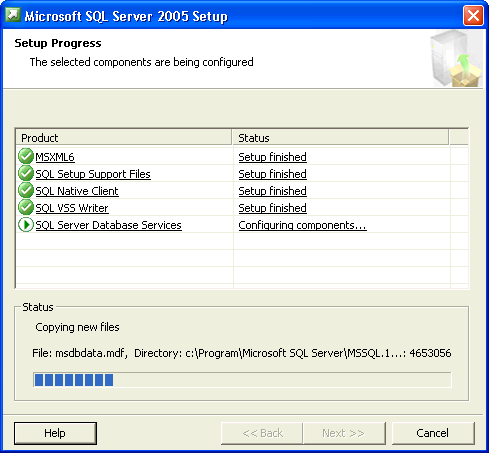Close the SQL Server 2005 Setup window
489x453 pixels.
point(473,15)
